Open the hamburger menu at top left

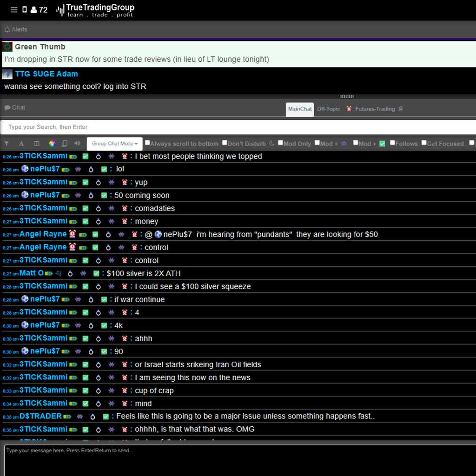pyautogui.click(x=14, y=9)
